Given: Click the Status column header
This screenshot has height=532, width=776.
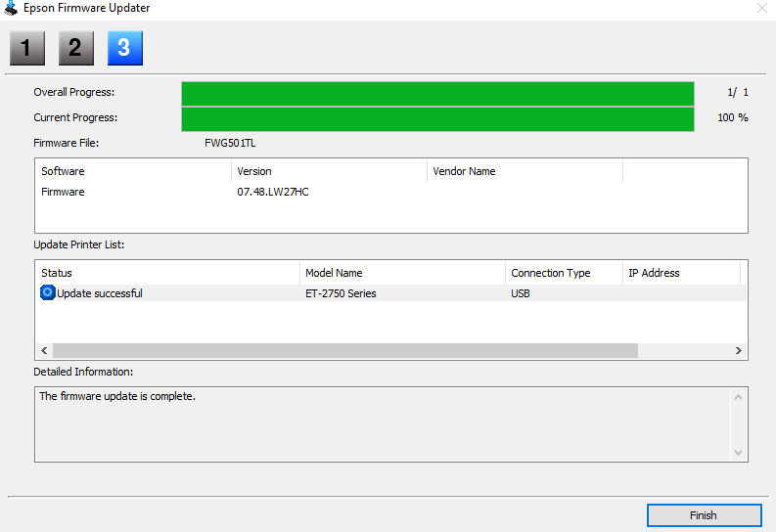Looking at the screenshot, I should click(x=167, y=273).
